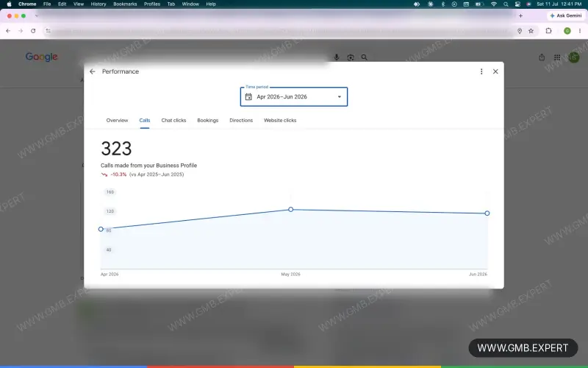Click the share icon near apps grid

click(x=542, y=57)
